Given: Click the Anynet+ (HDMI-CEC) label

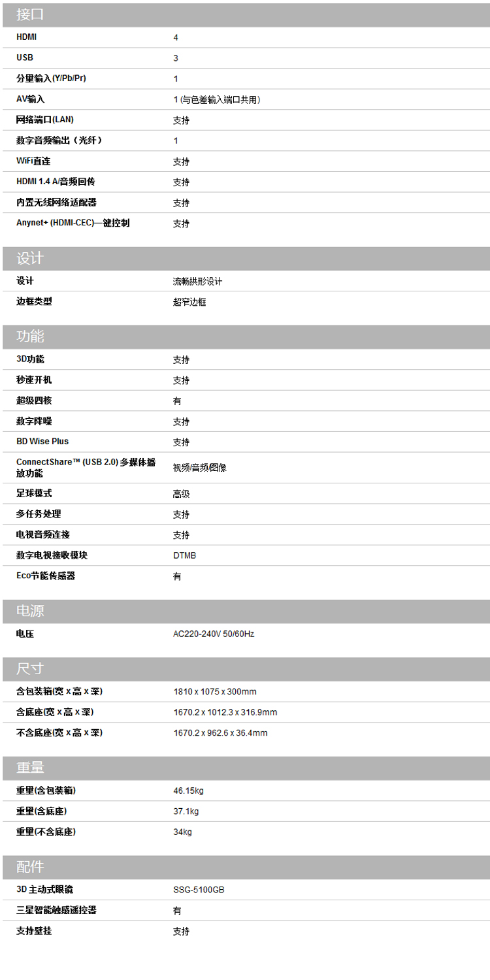Looking at the screenshot, I should click(x=73, y=223).
